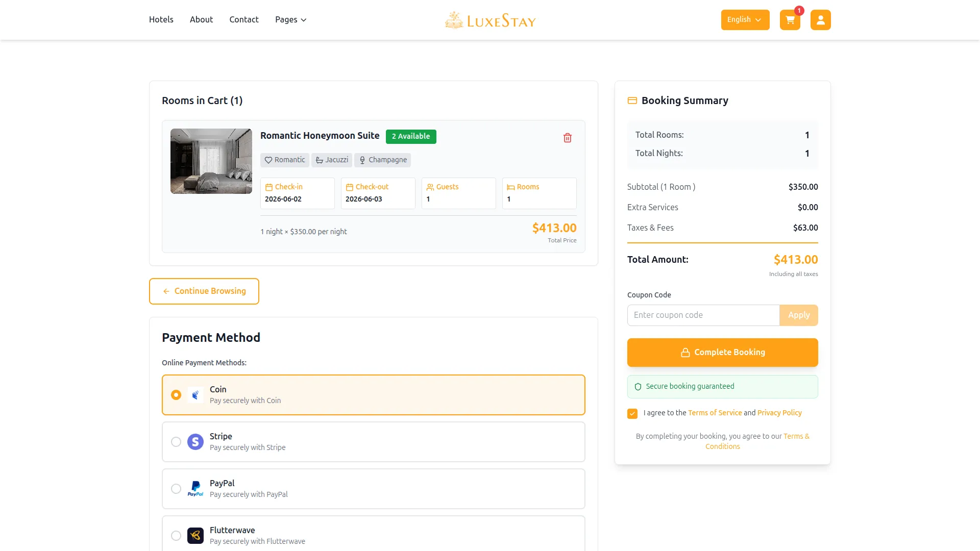Screen dimensions: 980x551
Task: Select the Stripe radio button
Action: (176, 442)
